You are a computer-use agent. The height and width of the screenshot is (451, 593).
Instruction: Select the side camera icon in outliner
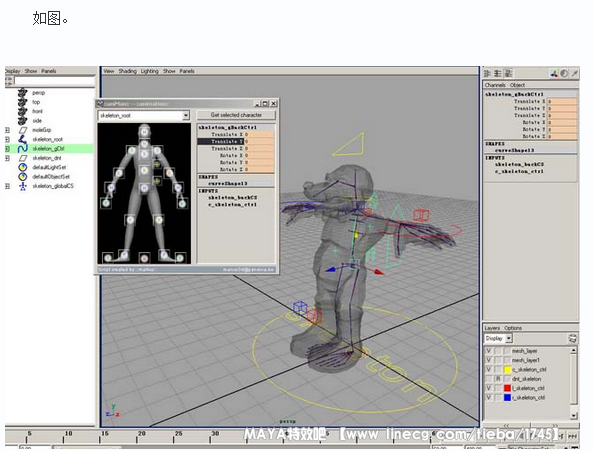pos(23,121)
